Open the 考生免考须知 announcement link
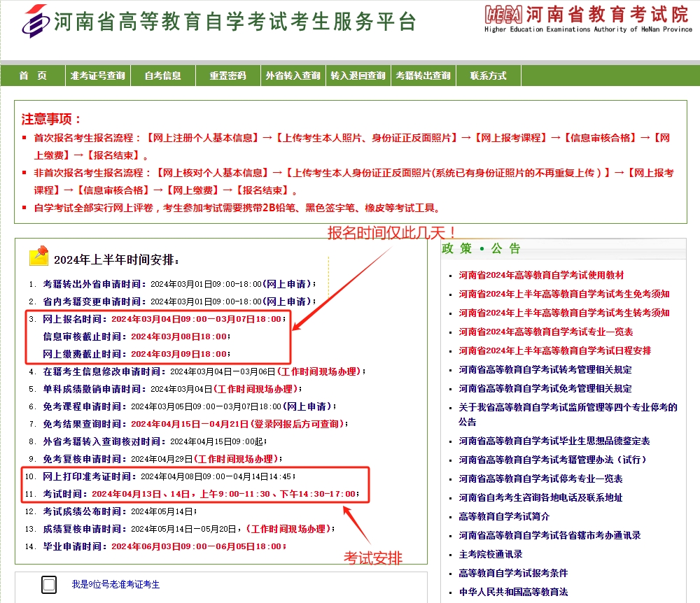Screen dimensions: 700x603 click(564, 294)
